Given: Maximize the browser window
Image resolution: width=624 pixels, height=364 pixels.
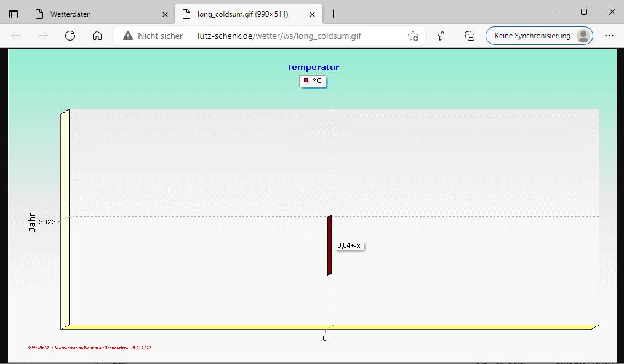Looking at the screenshot, I should pos(583,12).
